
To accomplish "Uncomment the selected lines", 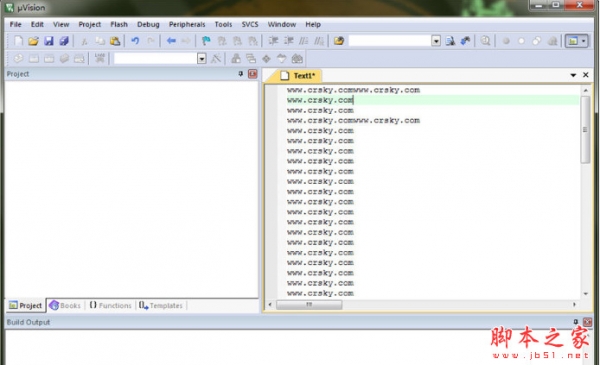I will coord(319,41).
